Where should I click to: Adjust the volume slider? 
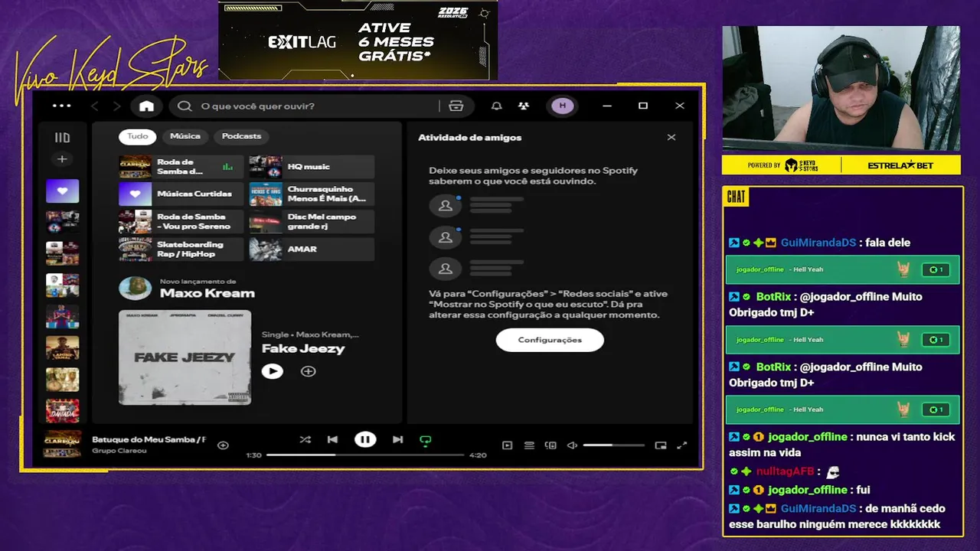point(614,445)
